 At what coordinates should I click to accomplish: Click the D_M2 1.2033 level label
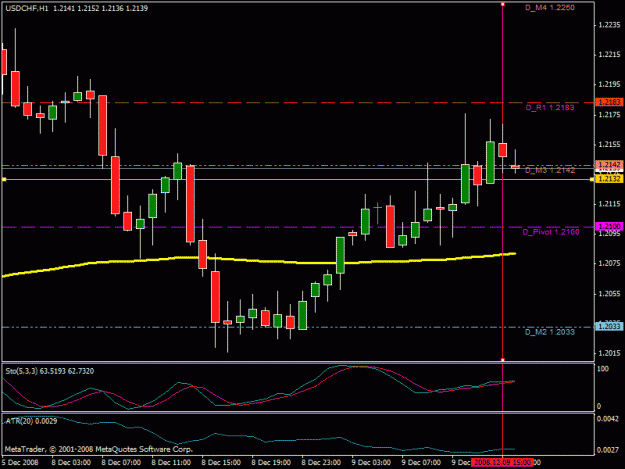coord(550,332)
